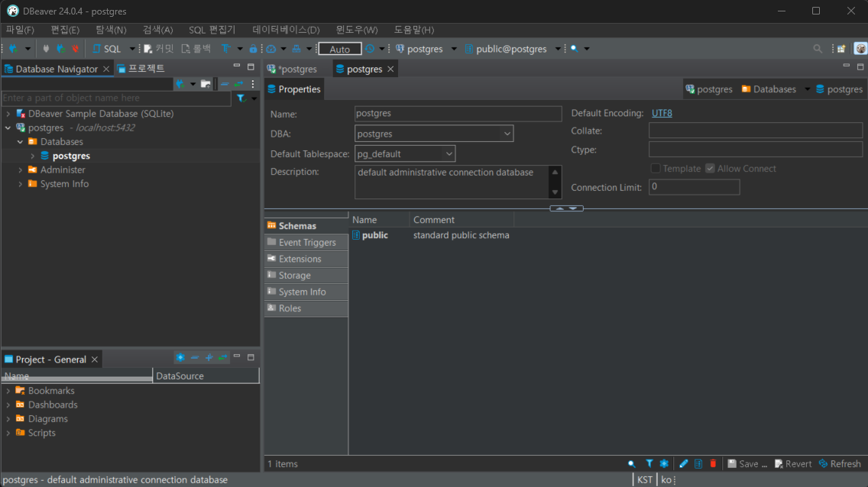Click the navigator collapse all icon

pos(225,84)
